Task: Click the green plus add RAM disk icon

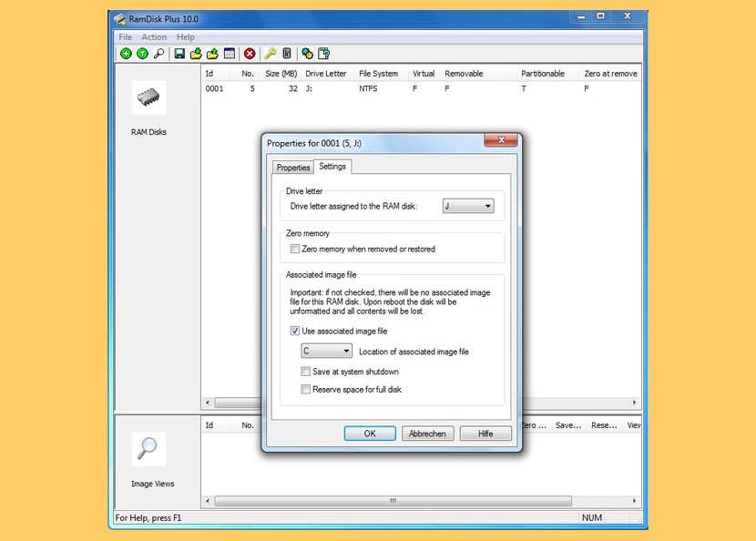Action: (126, 54)
